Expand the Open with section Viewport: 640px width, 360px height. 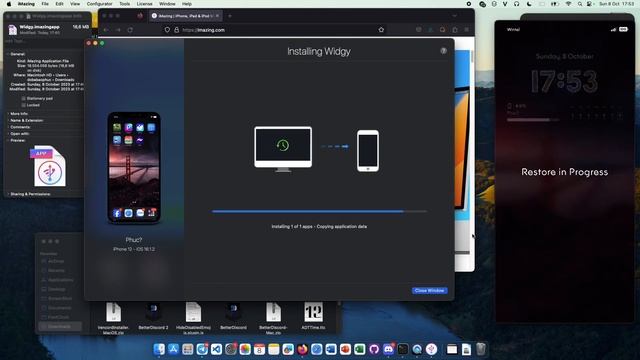pyautogui.click(x=8, y=133)
